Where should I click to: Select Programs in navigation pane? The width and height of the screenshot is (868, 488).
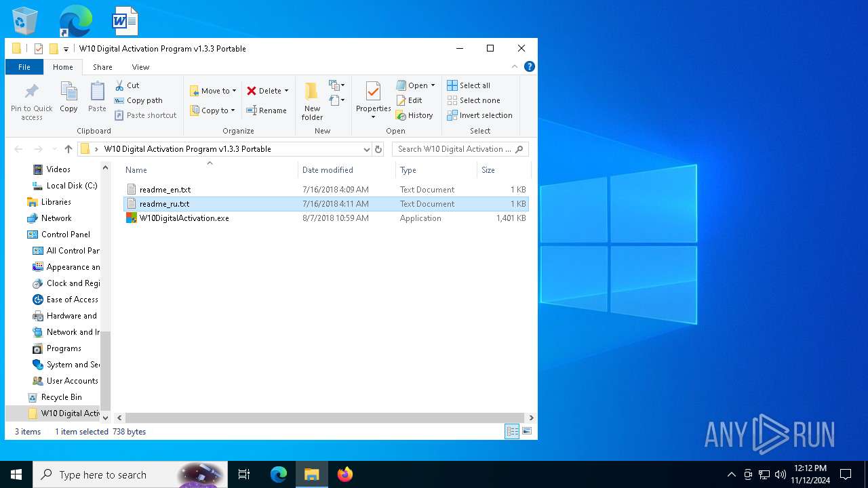click(64, 348)
